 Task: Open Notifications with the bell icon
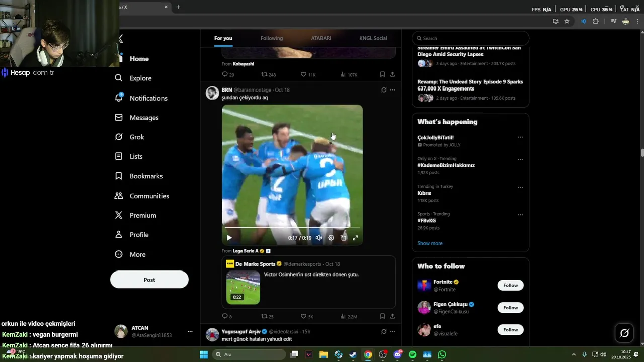[141, 98]
